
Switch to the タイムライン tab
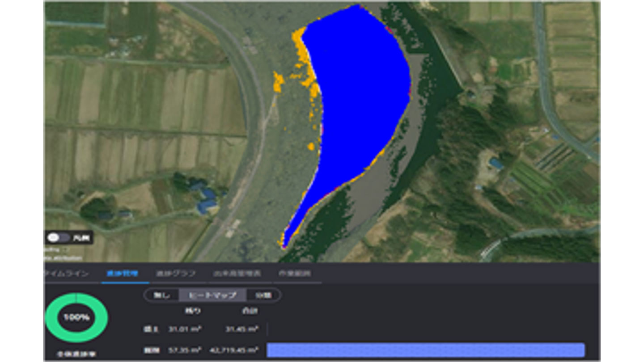(67, 274)
